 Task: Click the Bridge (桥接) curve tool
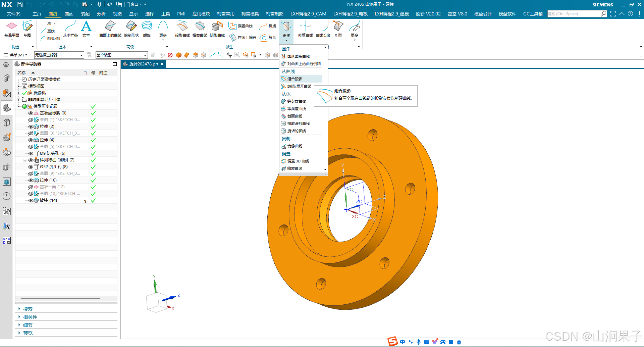click(268, 26)
